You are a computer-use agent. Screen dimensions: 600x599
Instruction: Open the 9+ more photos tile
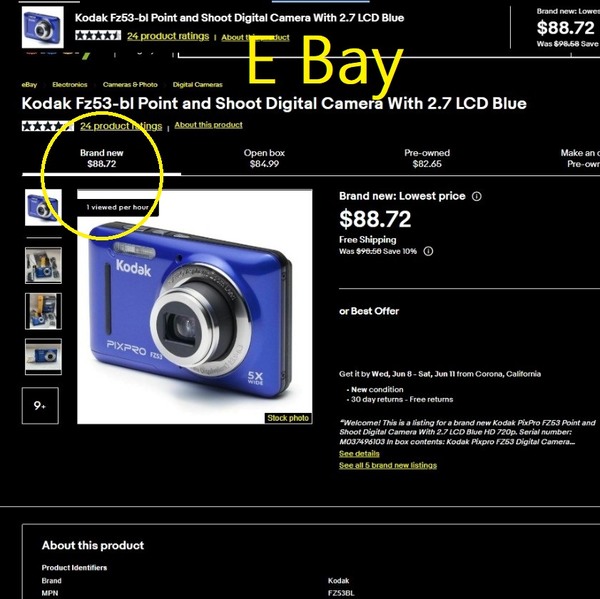(40, 406)
